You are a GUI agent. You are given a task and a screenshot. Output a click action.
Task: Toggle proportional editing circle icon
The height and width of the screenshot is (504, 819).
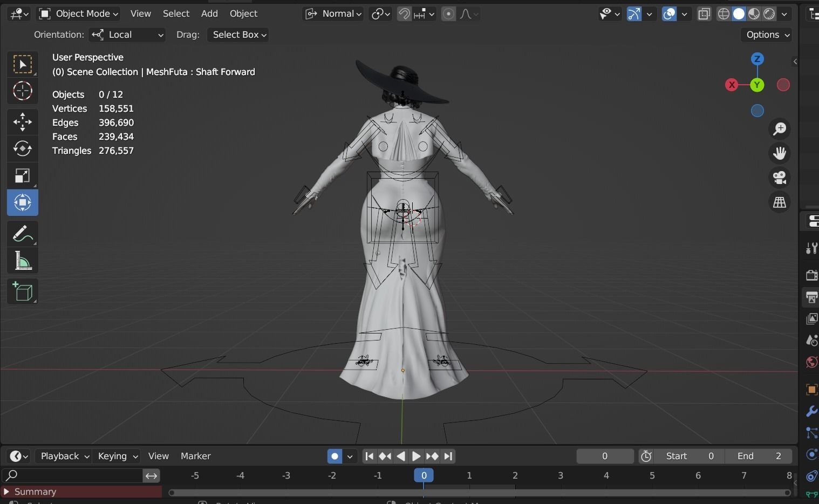click(x=448, y=14)
